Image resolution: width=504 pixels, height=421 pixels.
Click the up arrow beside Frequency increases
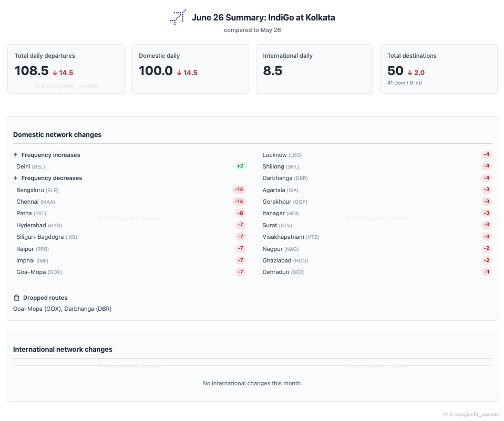coord(15,155)
